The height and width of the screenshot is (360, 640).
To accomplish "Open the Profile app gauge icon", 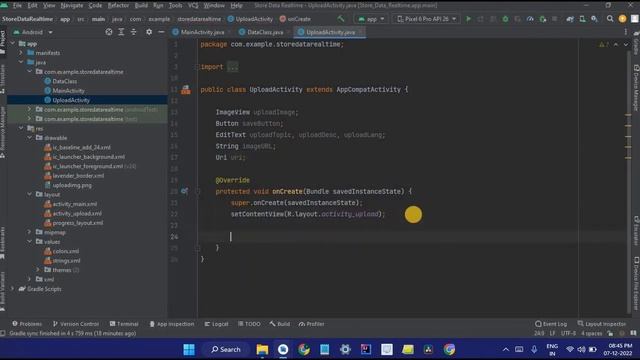I will (x=530, y=19).
